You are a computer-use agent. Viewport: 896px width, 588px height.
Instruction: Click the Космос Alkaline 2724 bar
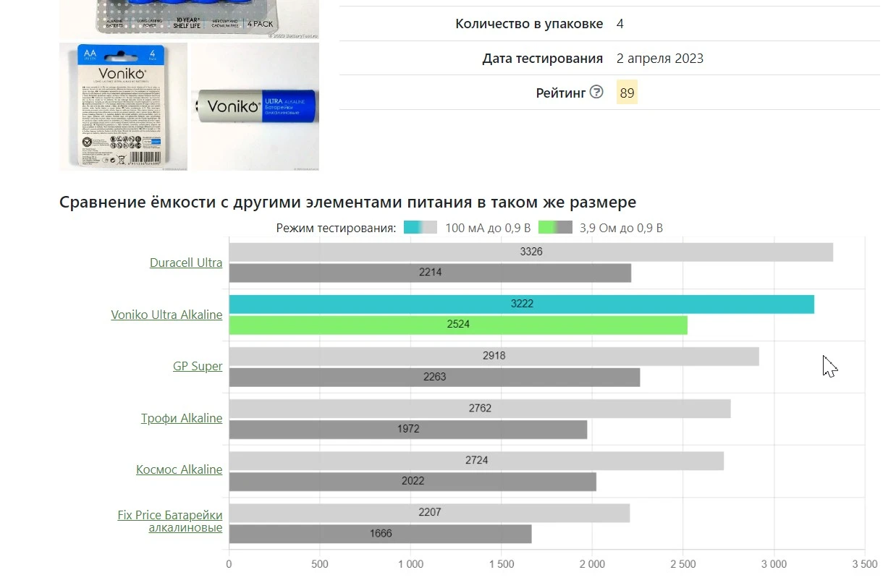pyautogui.click(x=476, y=461)
